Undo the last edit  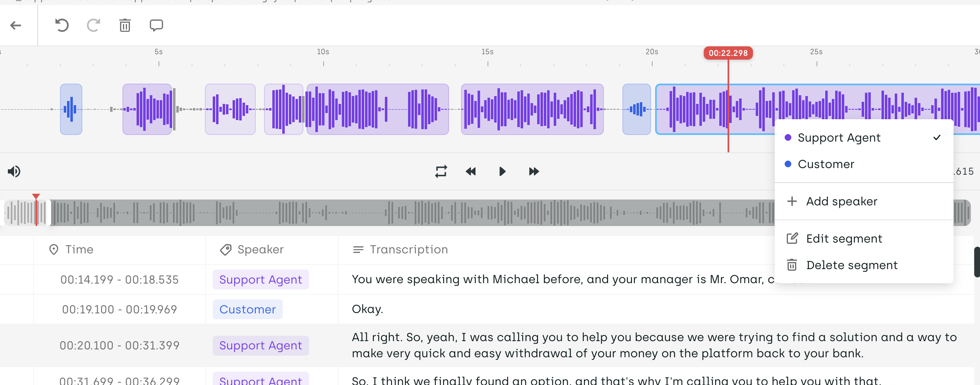[x=62, y=26]
